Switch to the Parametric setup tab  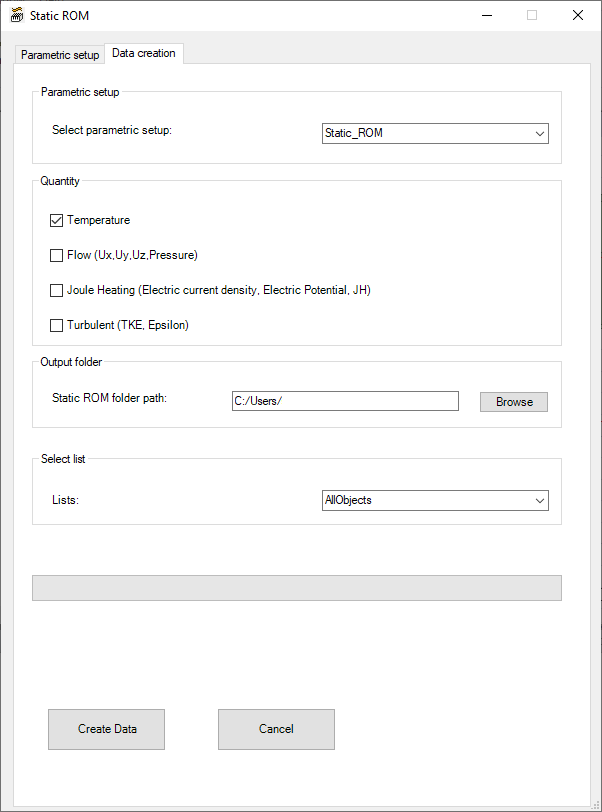pos(60,55)
